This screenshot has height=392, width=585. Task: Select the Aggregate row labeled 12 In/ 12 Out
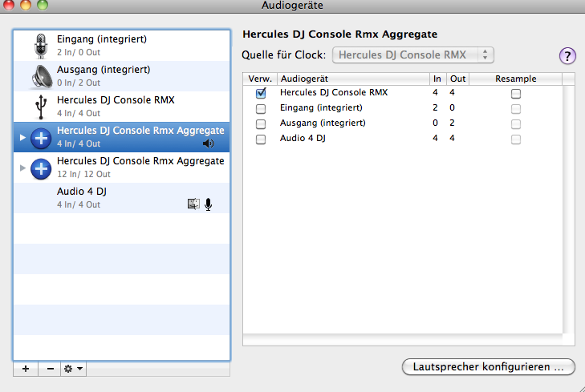tap(122, 168)
